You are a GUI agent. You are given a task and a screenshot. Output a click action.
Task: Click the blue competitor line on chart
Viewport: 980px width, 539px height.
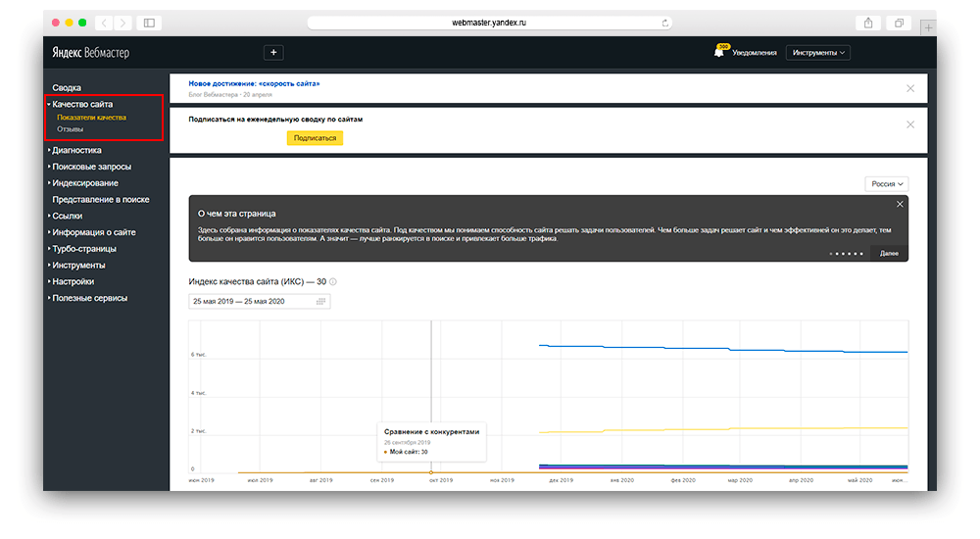(x=725, y=349)
